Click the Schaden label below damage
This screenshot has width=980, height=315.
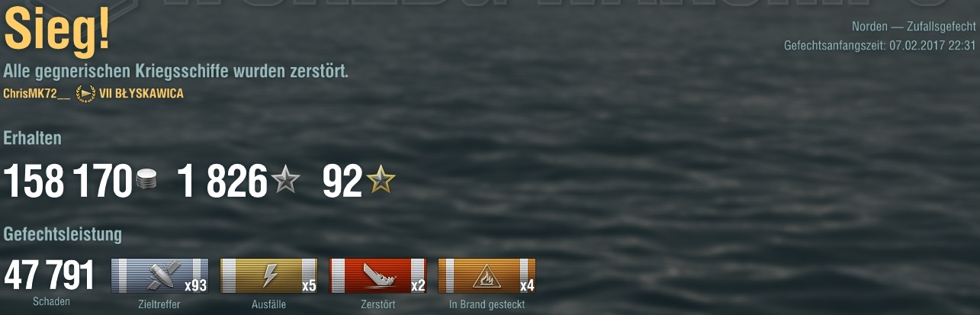tap(51, 302)
